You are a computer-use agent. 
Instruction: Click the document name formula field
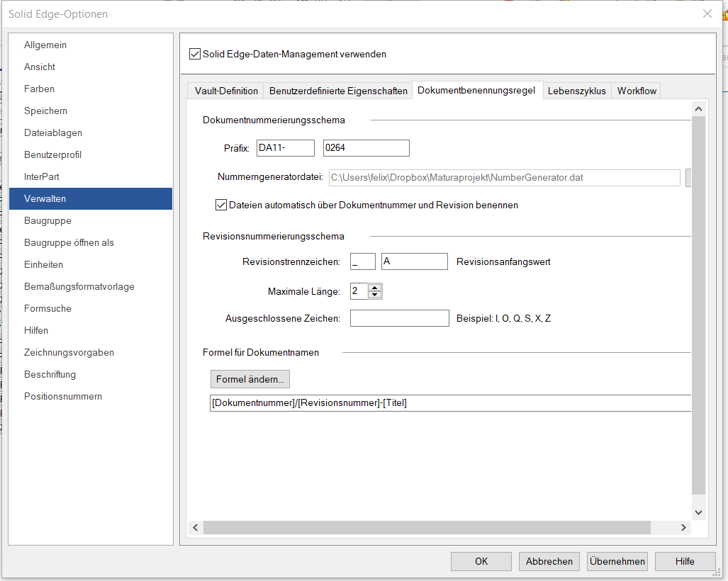pos(450,403)
